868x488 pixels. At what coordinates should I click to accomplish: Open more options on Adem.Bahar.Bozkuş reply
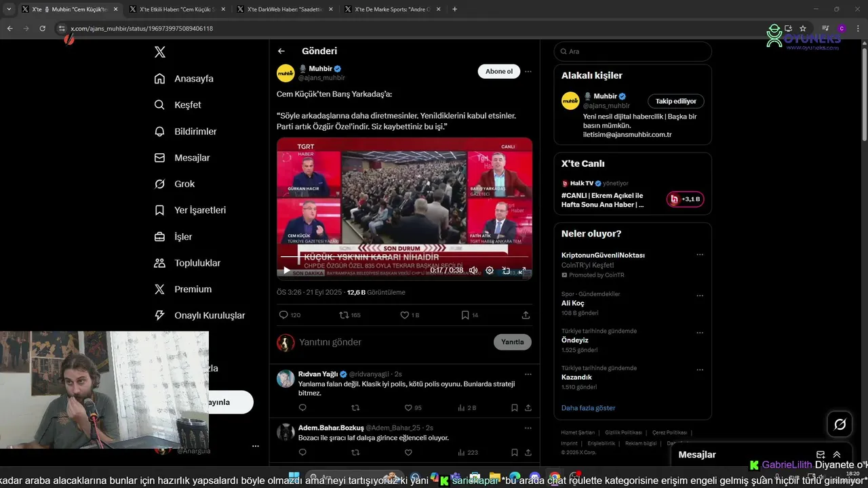coord(528,428)
